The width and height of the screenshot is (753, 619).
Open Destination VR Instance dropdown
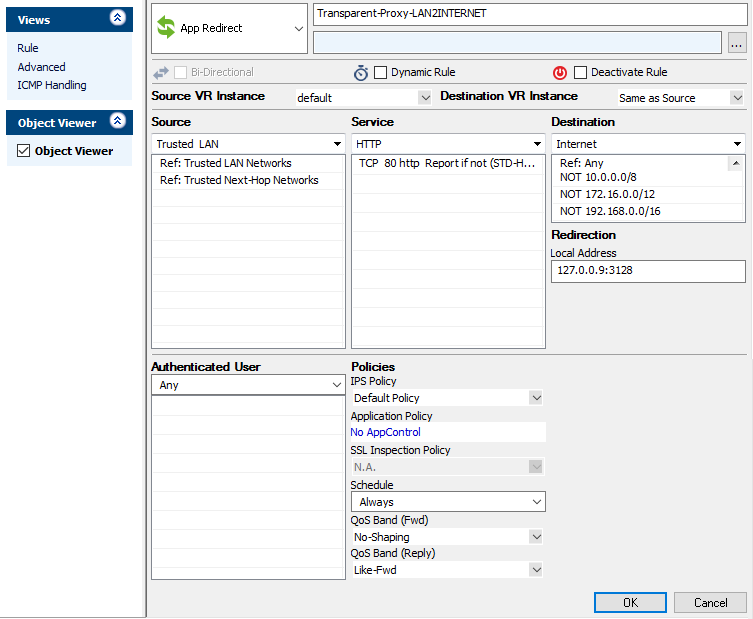tap(737, 98)
